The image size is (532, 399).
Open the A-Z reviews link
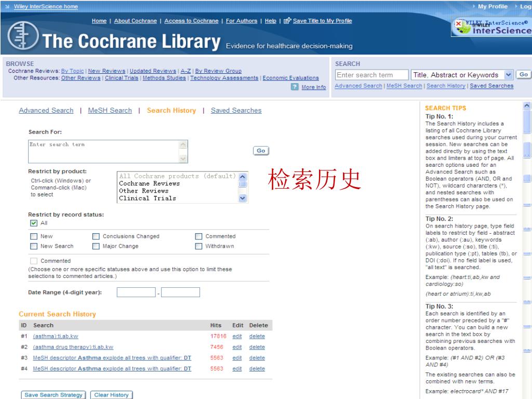click(x=185, y=71)
